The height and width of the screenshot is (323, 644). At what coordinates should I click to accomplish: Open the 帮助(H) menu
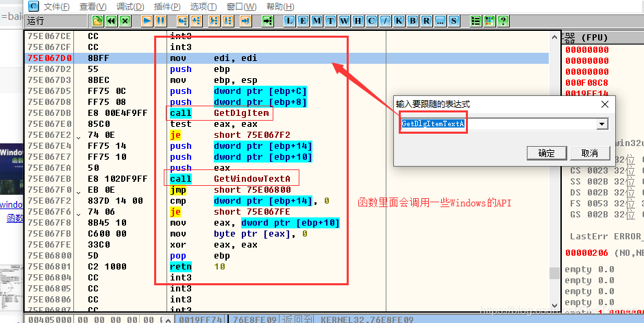[280, 7]
